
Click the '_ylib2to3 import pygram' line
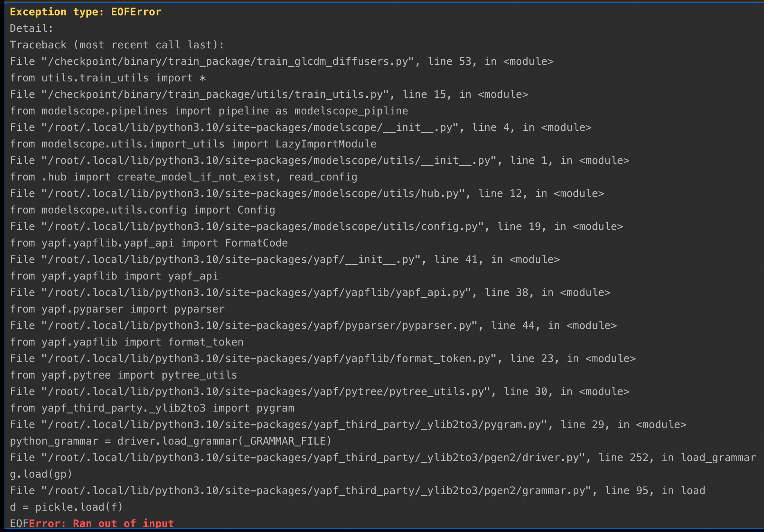coord(152,408)
